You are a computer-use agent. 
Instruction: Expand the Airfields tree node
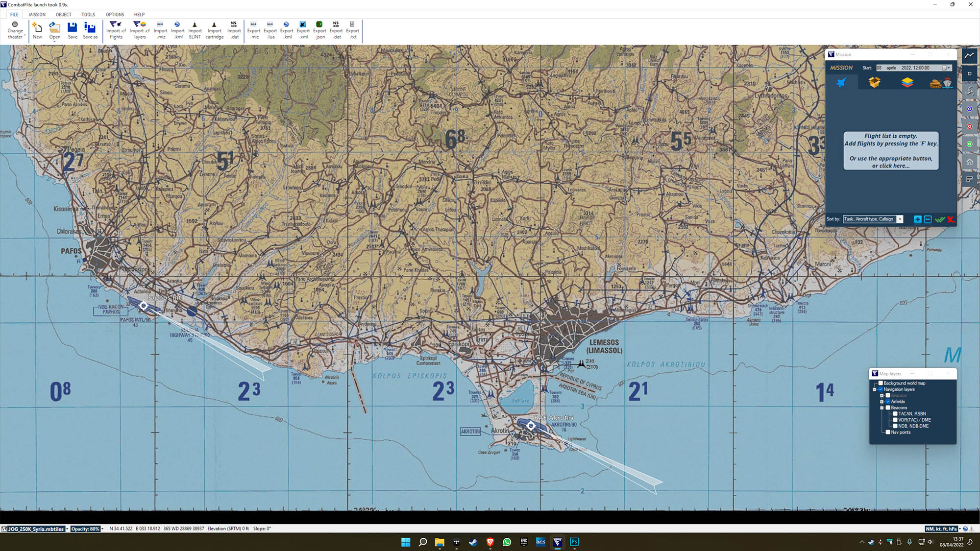coord(882,402)
